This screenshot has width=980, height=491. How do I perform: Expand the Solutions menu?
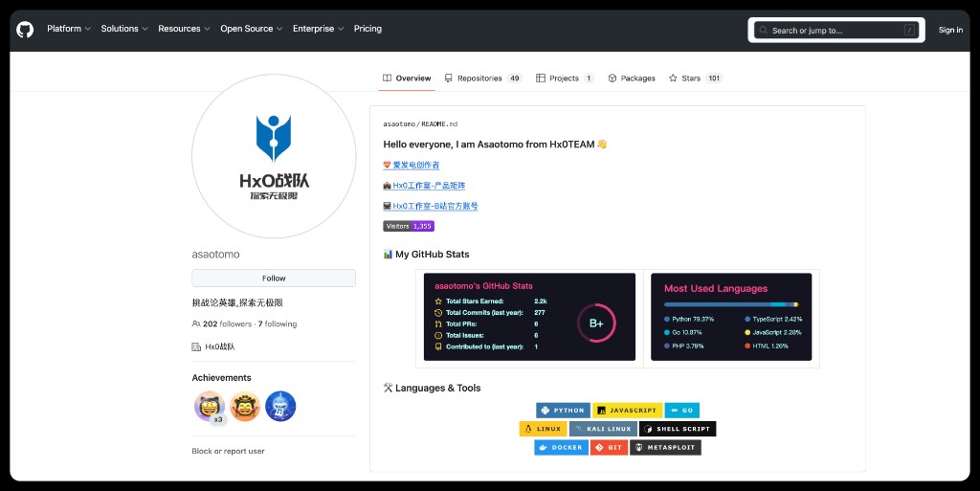pyautogui.click(x=124, y=29)
